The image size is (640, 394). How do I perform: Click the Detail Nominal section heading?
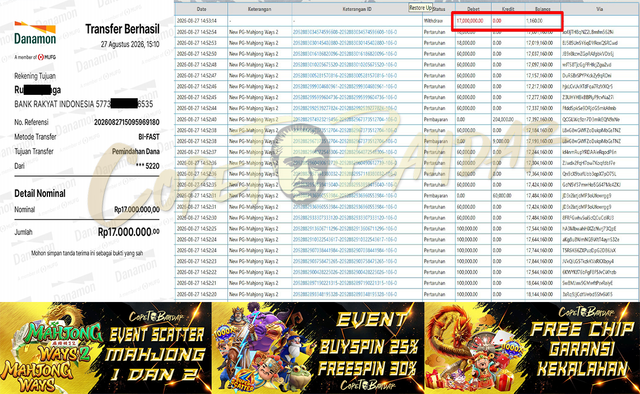[x=40, y=194]
